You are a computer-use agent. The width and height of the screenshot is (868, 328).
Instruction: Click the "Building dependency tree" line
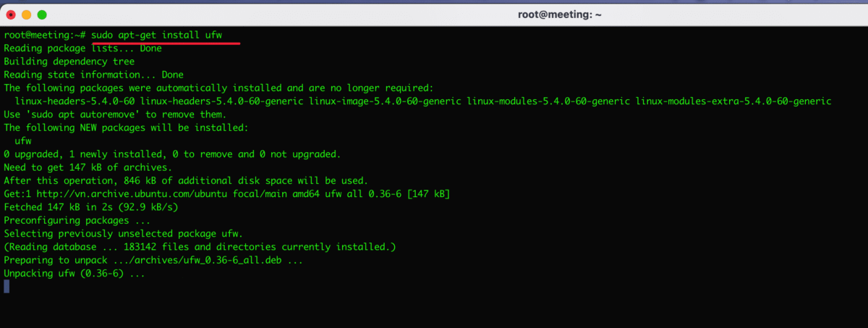tap(69, 62)
